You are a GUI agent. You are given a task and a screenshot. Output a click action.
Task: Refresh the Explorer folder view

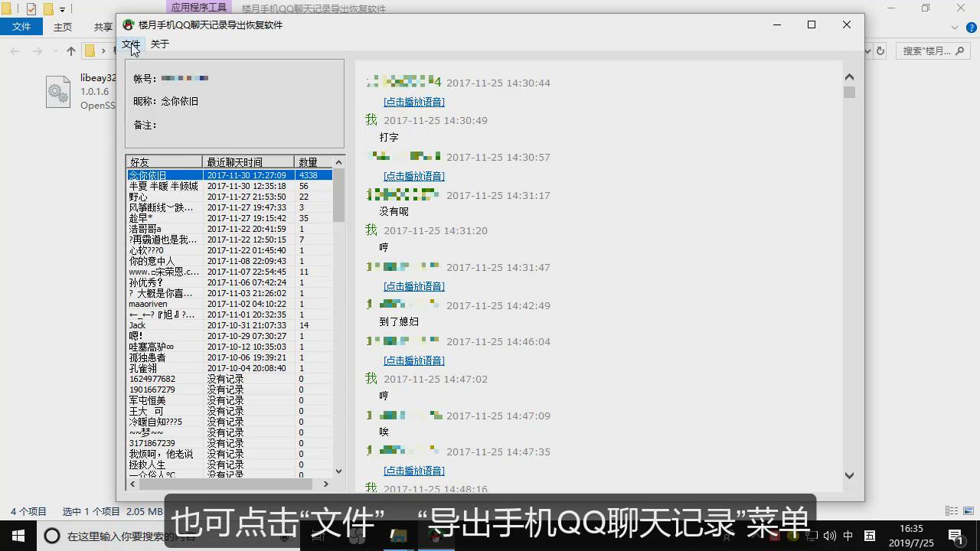pyautogui.click(x=880, y=51)
